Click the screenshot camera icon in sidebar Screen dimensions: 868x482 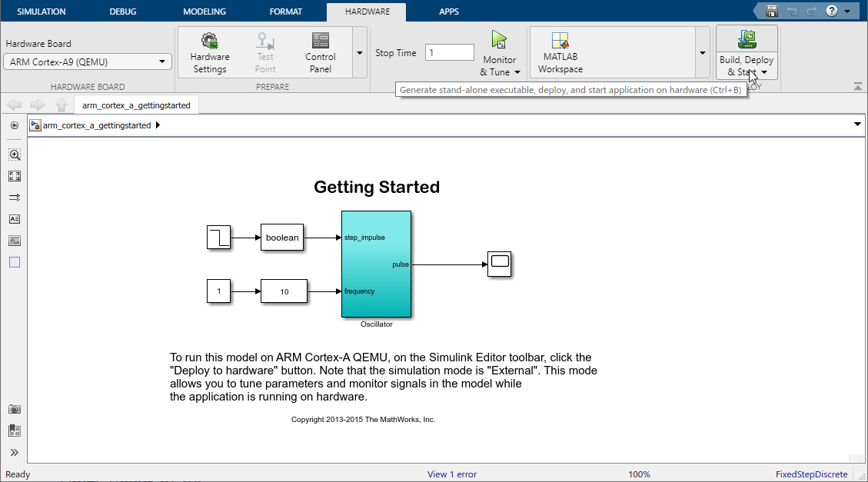coord(15,410)
